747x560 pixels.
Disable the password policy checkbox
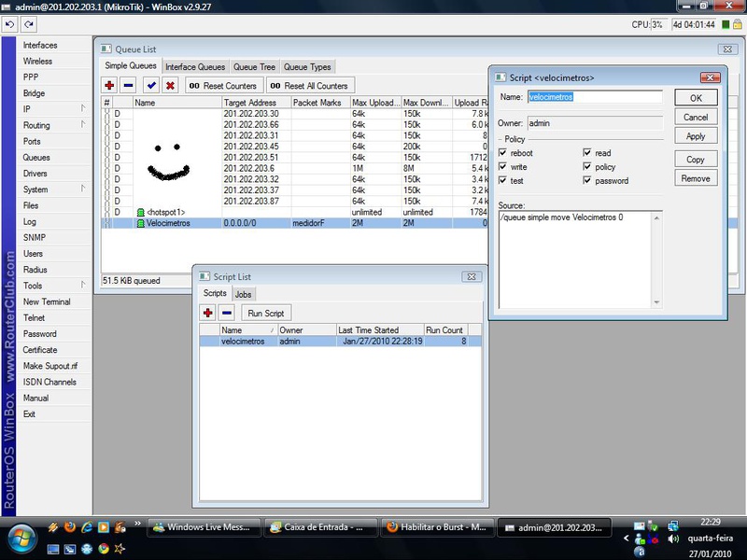(587, 181)
